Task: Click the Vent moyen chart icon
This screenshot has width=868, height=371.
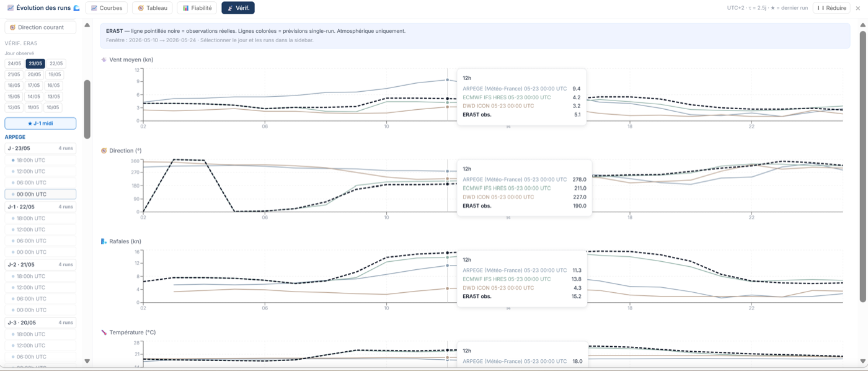Action: tap(104, 60)
